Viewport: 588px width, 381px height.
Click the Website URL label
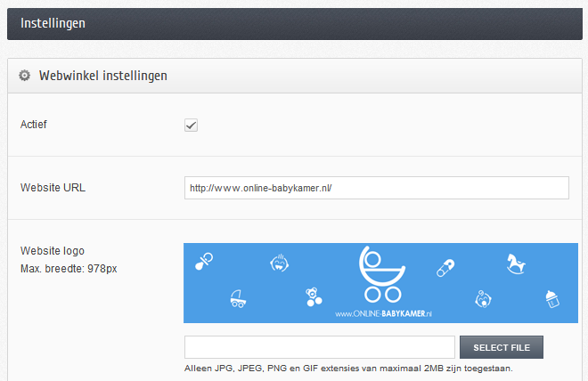click(x=53, y=187)
